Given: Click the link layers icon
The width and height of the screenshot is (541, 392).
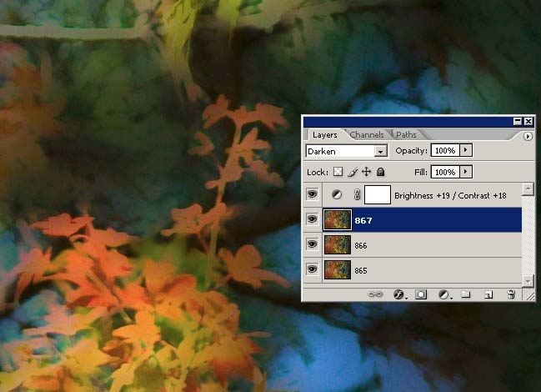Looking at the screenshot, I should coord(375,294).
